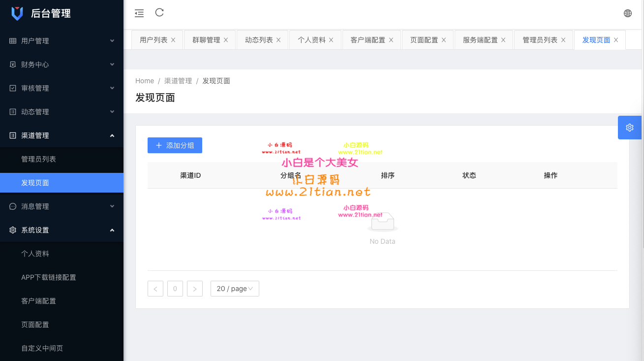Click the 财务中心 money icon
The image size is (644, 361).
point(13,65)
